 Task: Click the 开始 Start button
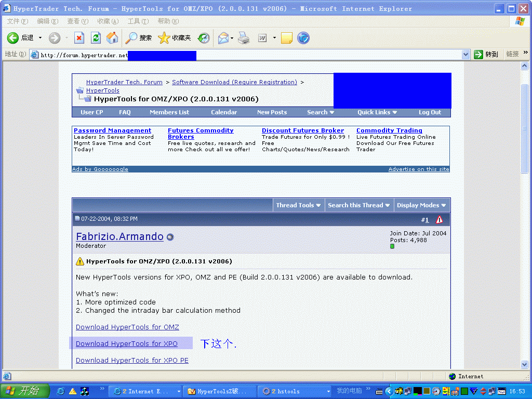tap(24, 391)
